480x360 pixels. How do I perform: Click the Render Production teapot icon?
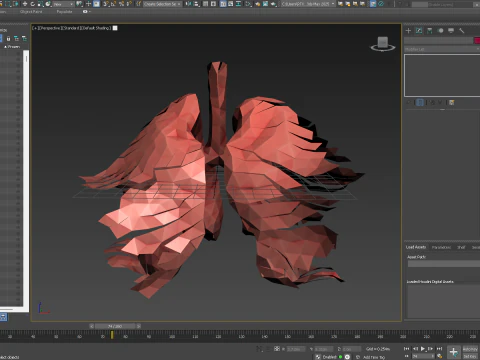pyautogui.click(x=273, y=4)
